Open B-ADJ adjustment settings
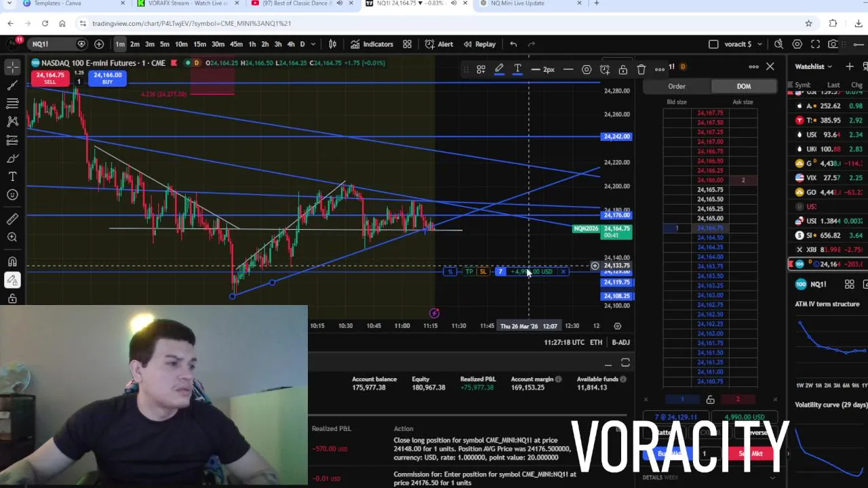The image size is (868, 488). (x=620, y=342)
